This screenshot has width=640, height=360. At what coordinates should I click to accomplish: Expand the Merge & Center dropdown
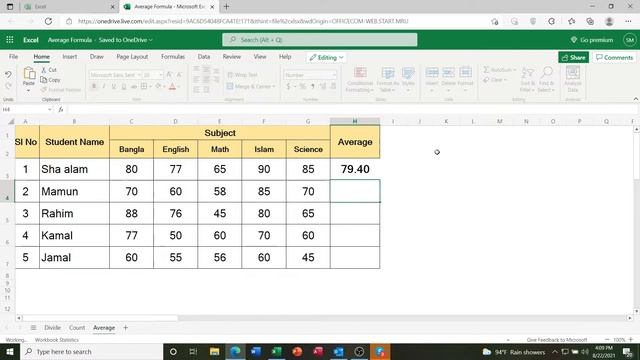(273, 87)
